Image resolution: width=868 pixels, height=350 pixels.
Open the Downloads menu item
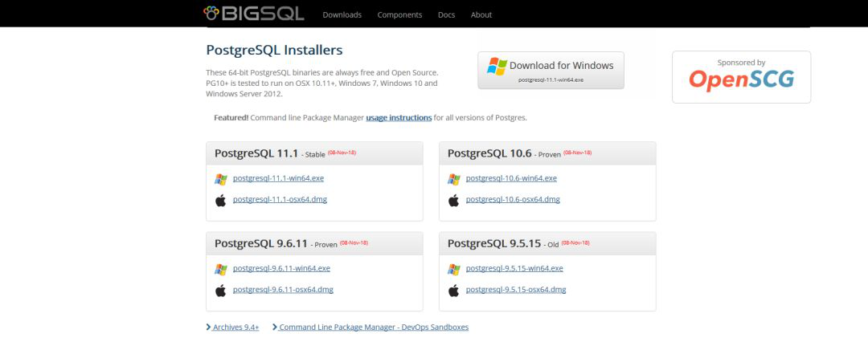[342, 14]
